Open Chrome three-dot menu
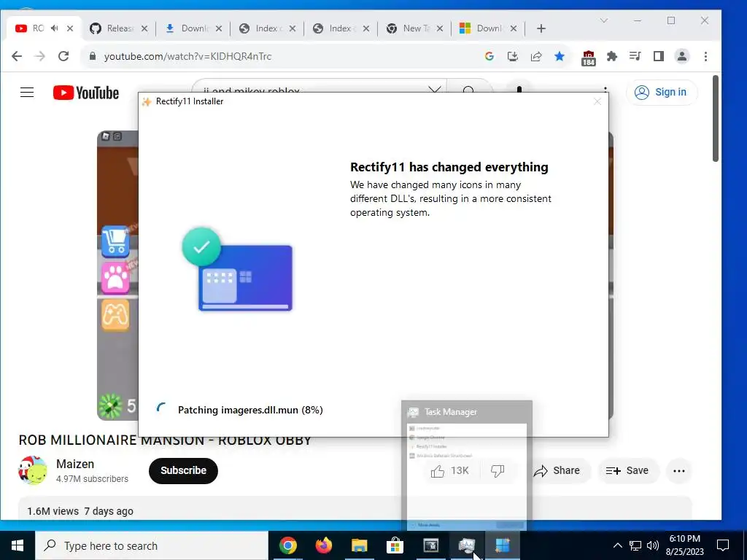 point(705,56)
